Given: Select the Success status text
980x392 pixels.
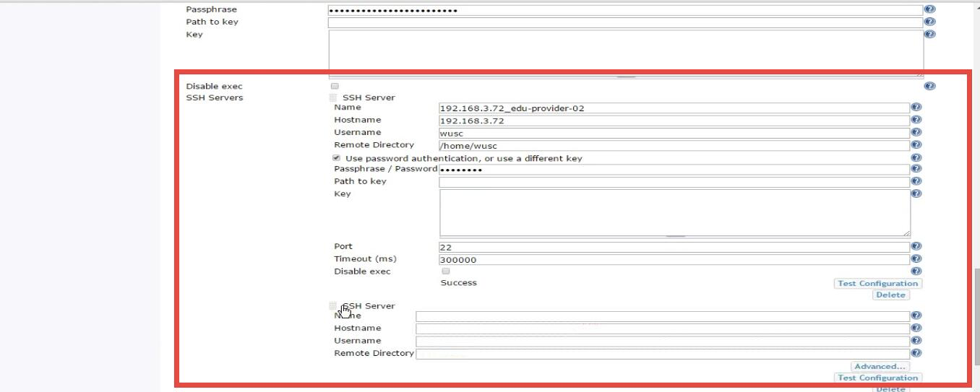Looking at the screenshot, I should click(x=458, y=283).
